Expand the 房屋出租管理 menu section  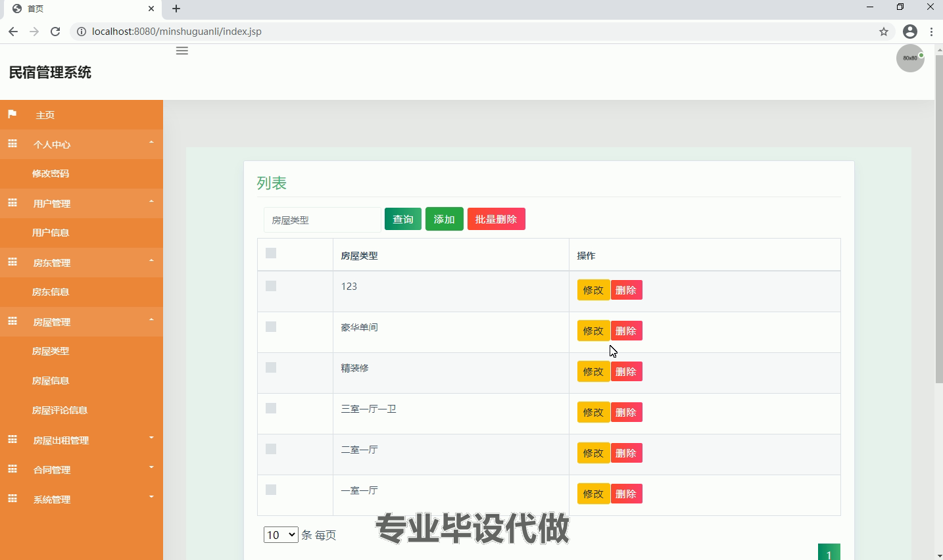(82, 440)
